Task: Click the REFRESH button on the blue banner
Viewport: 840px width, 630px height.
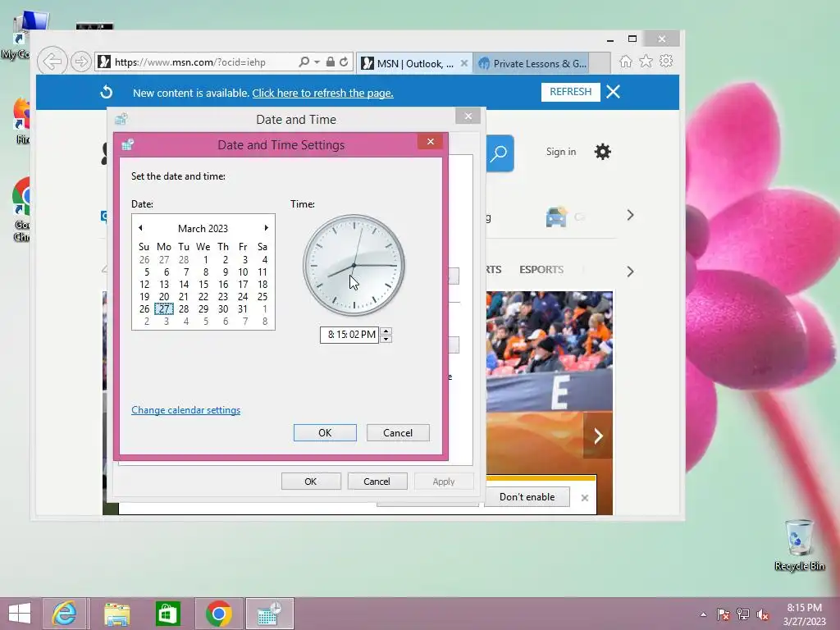Action: point(571,92)
